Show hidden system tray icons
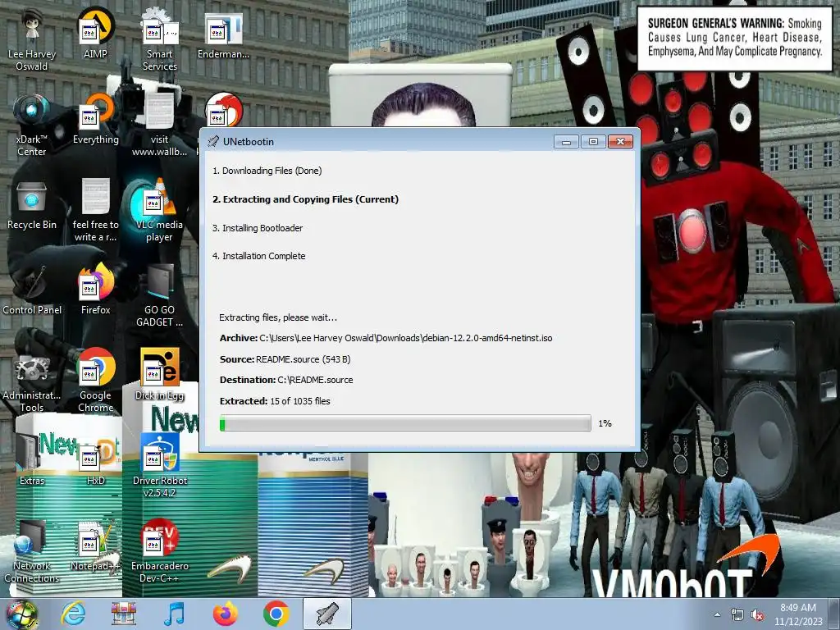 [717, 614]
